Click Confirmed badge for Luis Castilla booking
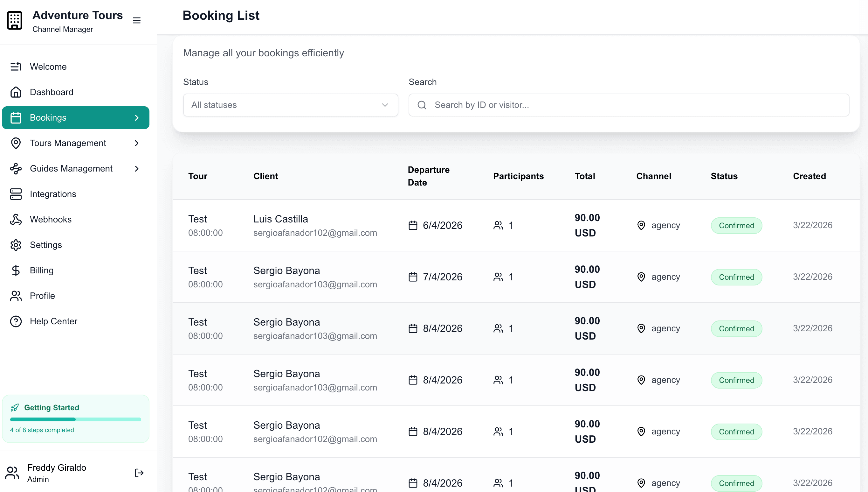 736,226
